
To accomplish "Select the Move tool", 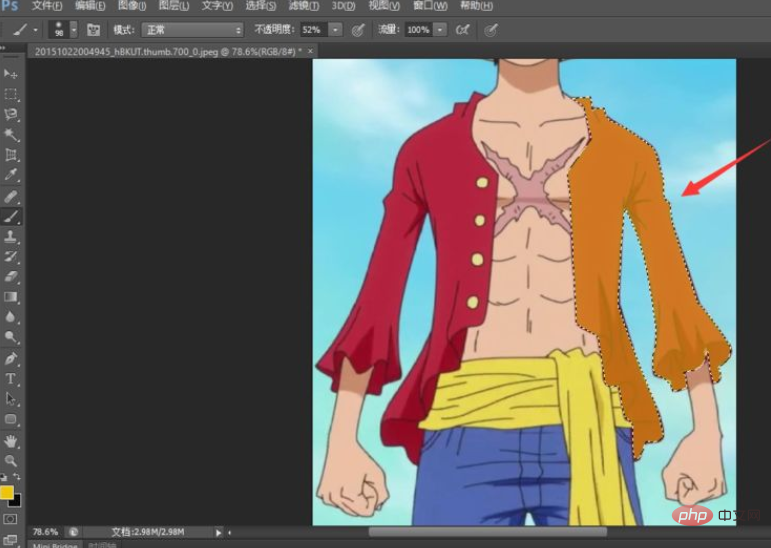I will click(x=11, y=74).
